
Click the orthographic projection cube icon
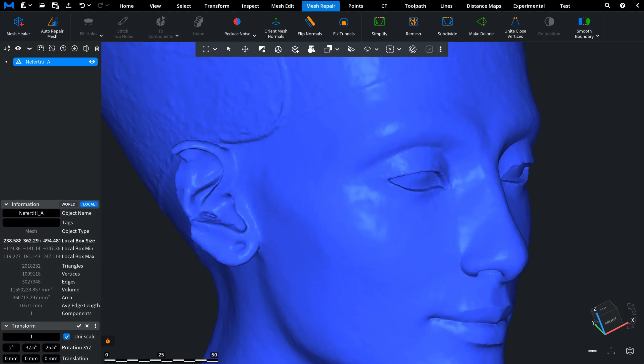[x=630, y=351]
